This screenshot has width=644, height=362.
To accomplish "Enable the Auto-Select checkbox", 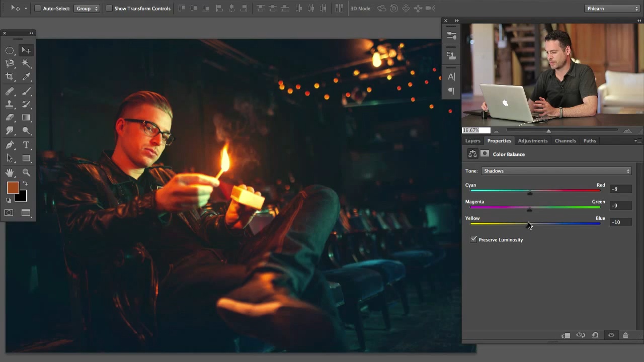I will pyautogui.click(x=37, y=9).
